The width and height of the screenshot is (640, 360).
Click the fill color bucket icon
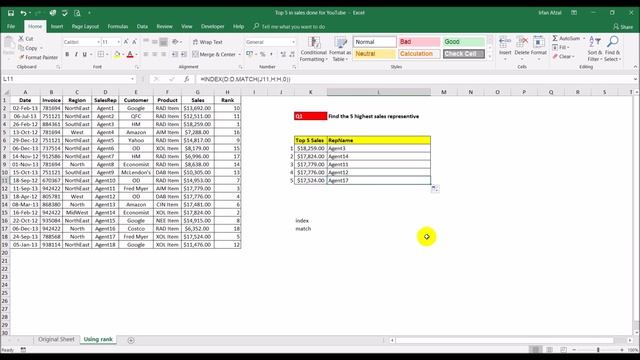pyautogui.click(x=117, y=54)
